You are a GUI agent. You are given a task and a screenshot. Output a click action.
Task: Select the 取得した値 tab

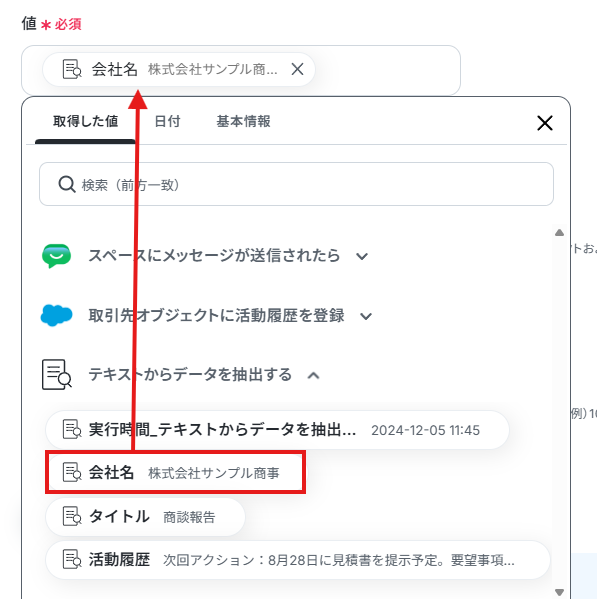85,121
